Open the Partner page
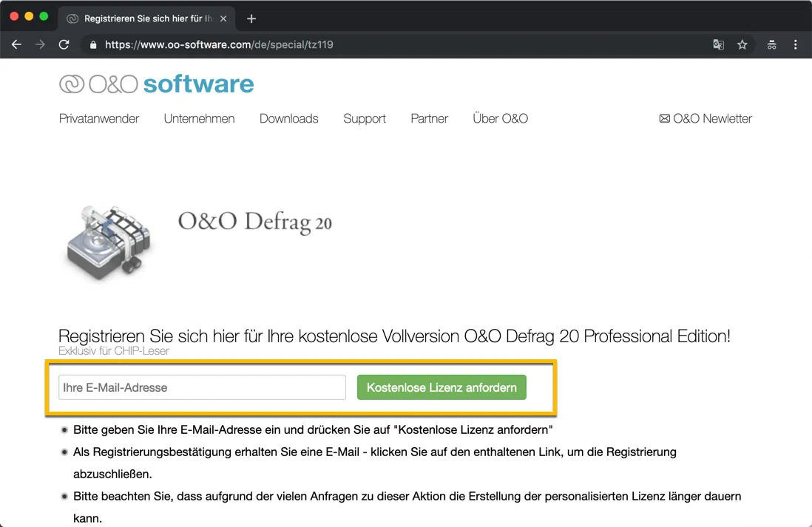 [429, 118]
